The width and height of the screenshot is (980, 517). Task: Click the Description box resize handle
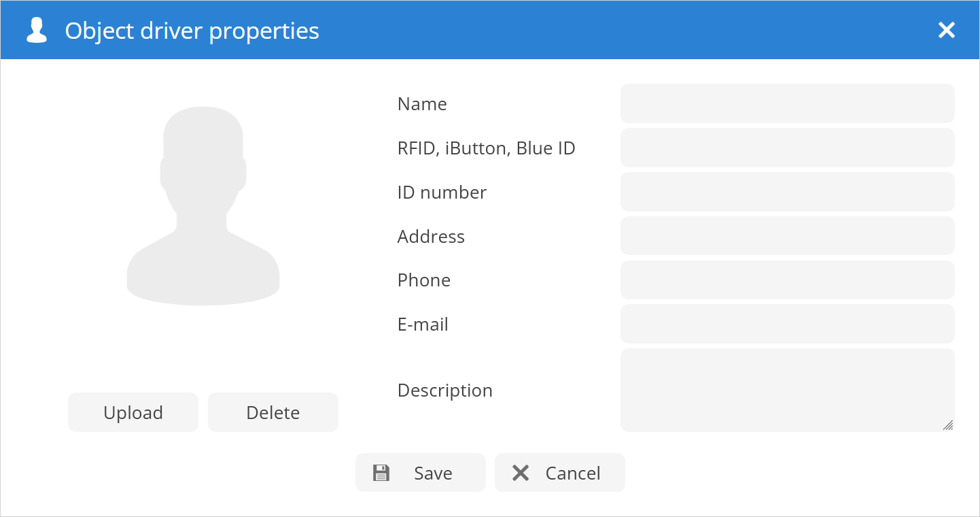948,425
